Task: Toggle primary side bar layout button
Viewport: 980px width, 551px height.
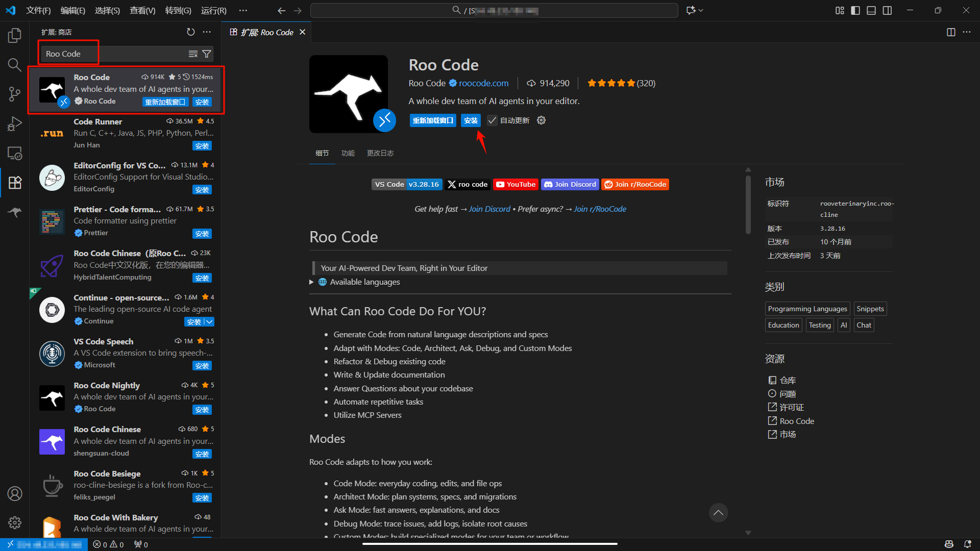Action: coord(855,10)
